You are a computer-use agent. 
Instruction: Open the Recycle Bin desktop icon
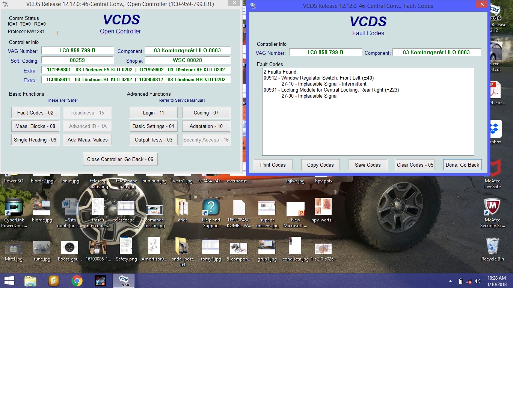[492, 248]
